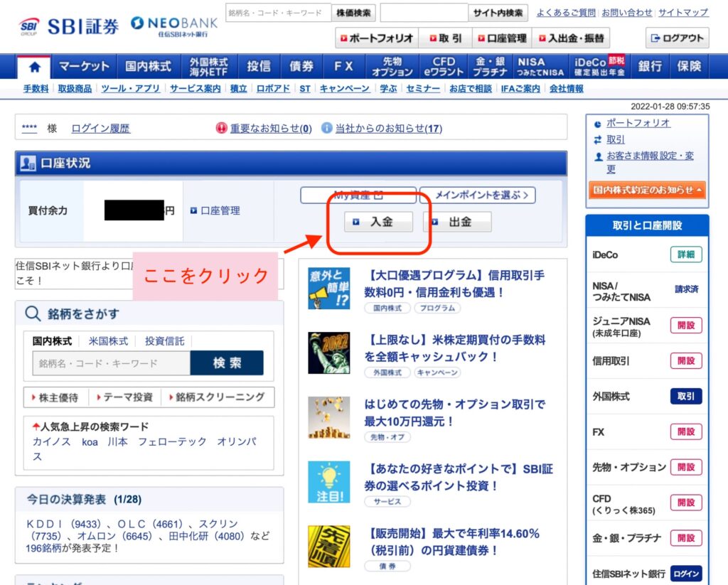The width and height of the screenshot is (728, 585).
Task: Open important notices alert icon
Action: click(x=222, y=128)
